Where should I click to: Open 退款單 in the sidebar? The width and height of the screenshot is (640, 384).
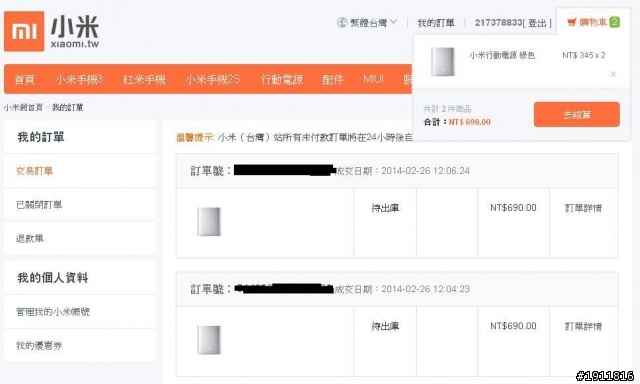30,238
